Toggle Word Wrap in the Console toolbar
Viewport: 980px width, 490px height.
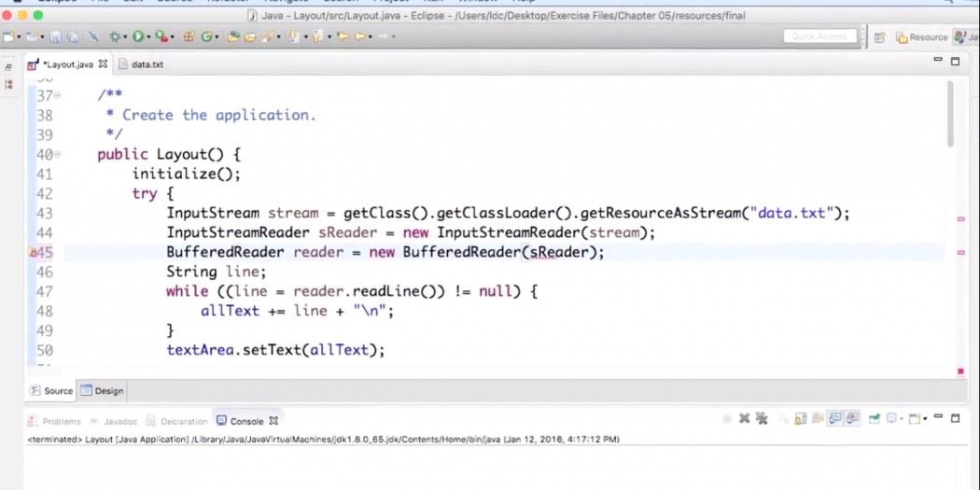click(819, 418)
